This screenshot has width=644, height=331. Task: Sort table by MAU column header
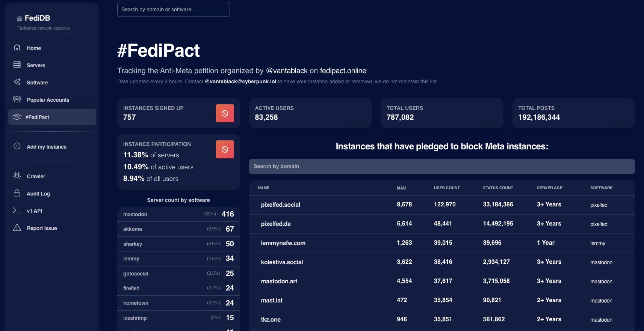401,188
